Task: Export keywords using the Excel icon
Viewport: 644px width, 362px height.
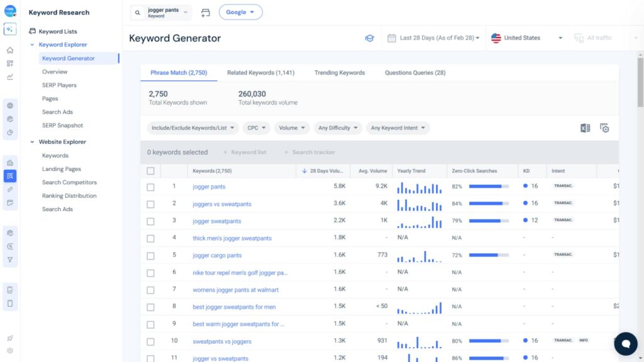Action: [585, 128]
